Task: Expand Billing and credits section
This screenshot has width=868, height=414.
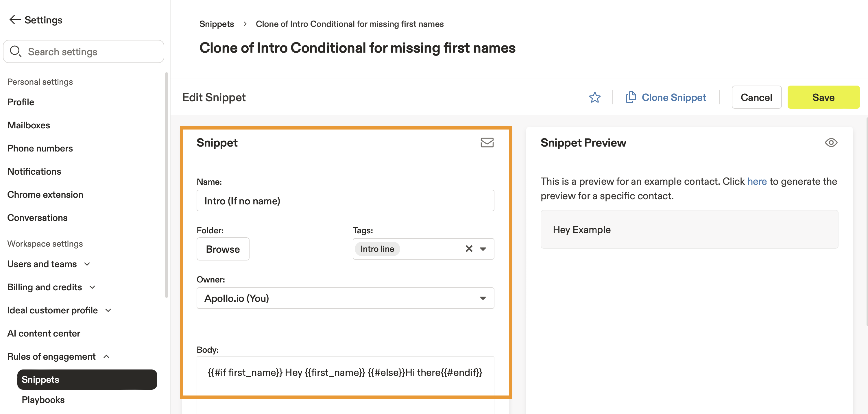Action: tap(92, 287)
